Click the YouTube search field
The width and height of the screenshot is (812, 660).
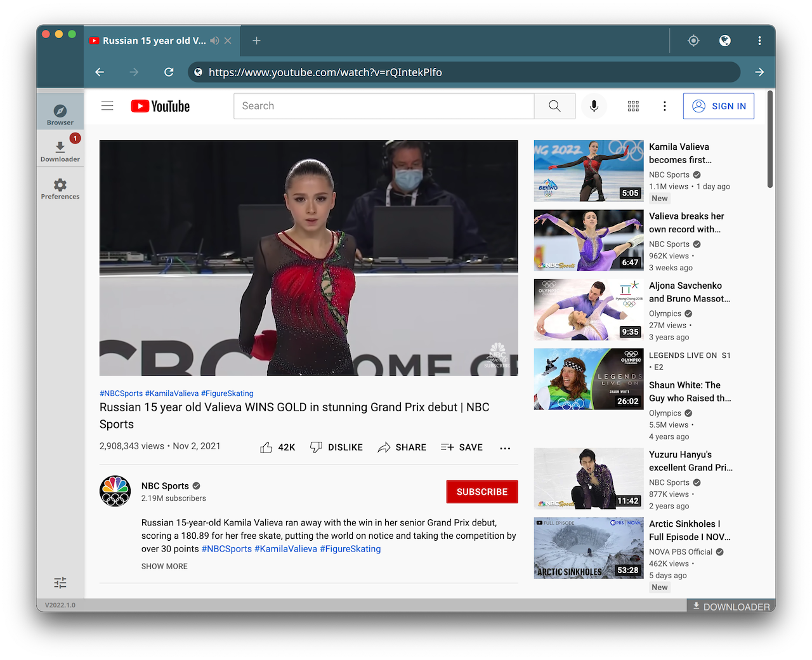click(x=384, y=106)
